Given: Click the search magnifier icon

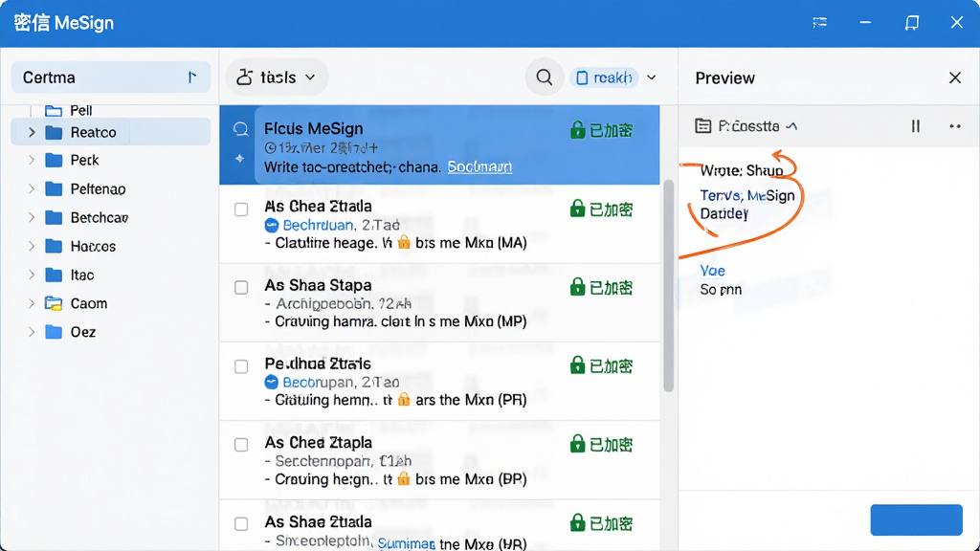Looking at the screenshot, I should [545, 77].
